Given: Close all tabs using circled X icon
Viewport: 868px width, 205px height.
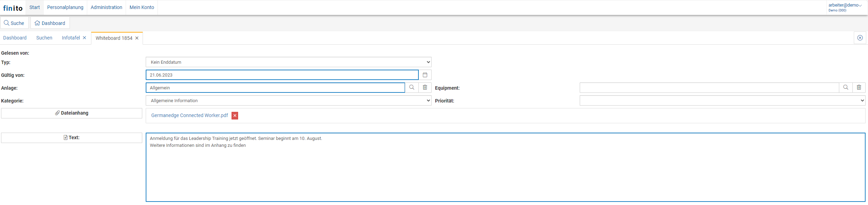Looking at the screenshot, I should tap(860, 38).
